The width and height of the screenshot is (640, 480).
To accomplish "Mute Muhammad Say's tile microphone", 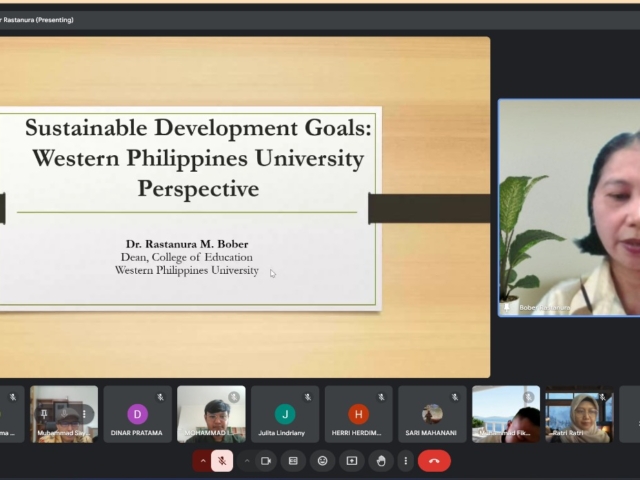I will point(64,414).
